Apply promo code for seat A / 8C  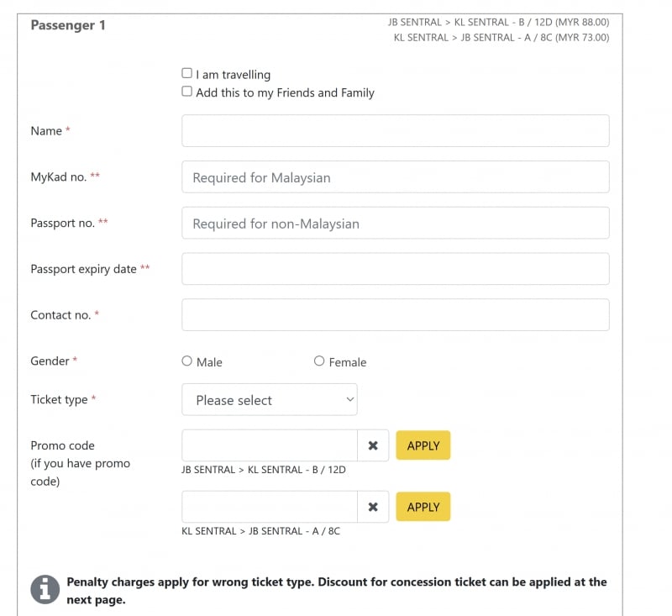[423, 508]
